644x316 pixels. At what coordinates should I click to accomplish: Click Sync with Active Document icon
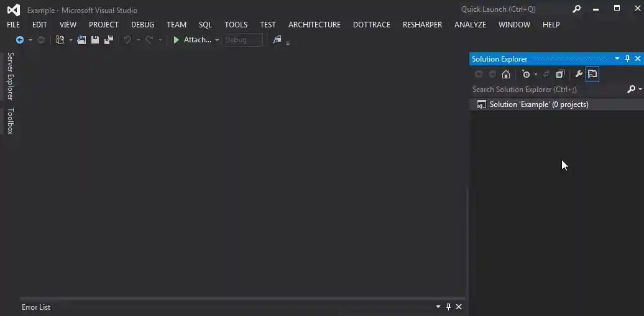[x=546, y=74]
